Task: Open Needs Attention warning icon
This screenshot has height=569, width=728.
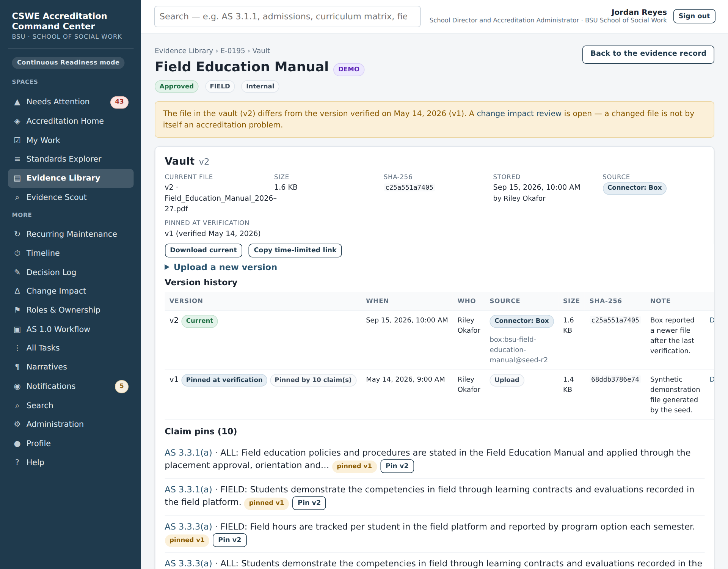Action: click(x=17, y=102)
